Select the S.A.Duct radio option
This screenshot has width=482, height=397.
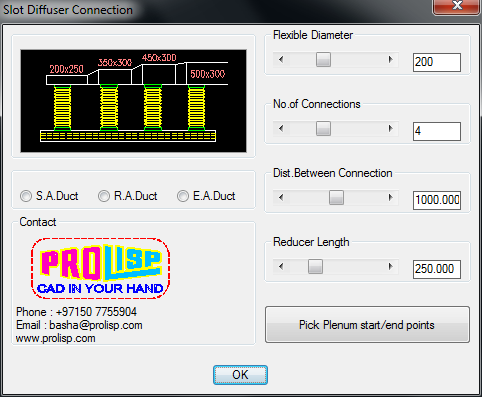pyautogui.click(x=49, y=196)
